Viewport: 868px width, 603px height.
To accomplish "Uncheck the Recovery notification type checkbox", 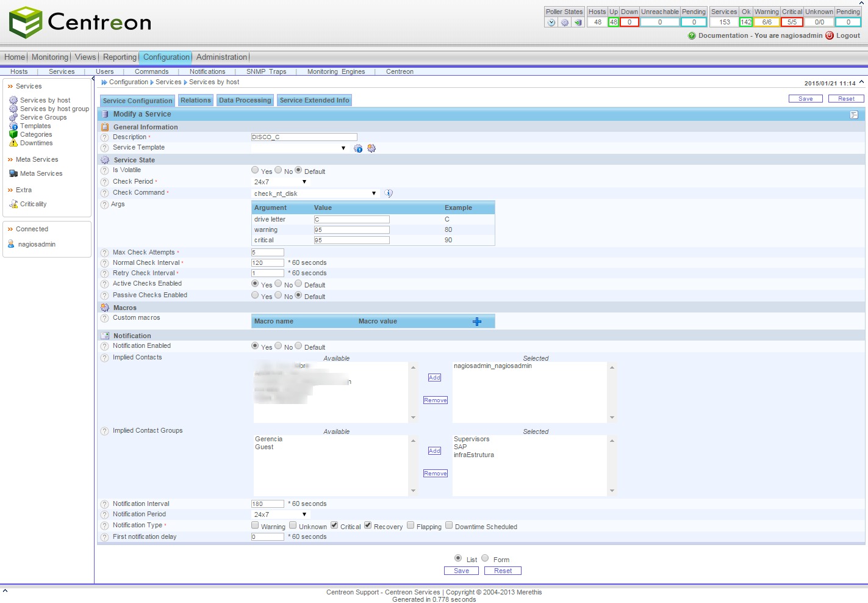I will point(368,525).
